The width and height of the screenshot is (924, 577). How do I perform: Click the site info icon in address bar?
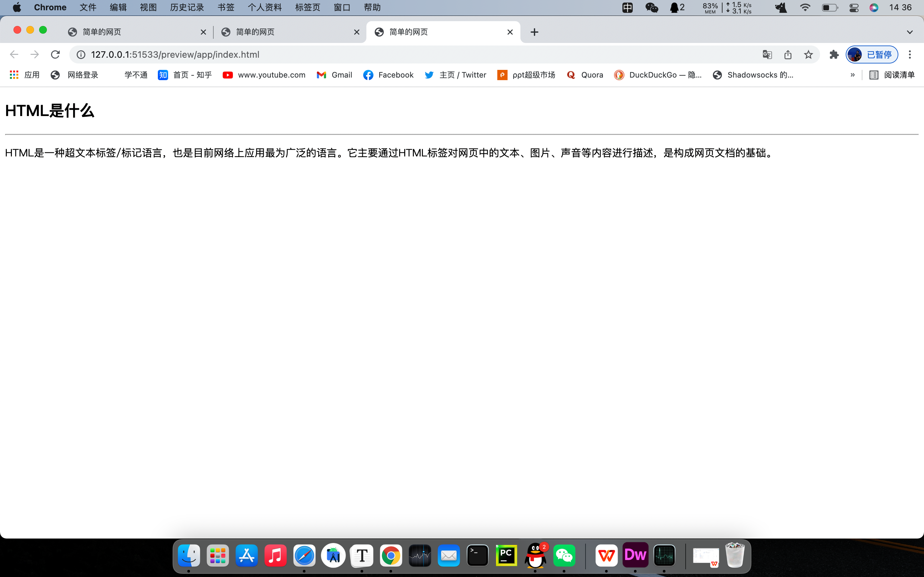[x=81, y=54]
